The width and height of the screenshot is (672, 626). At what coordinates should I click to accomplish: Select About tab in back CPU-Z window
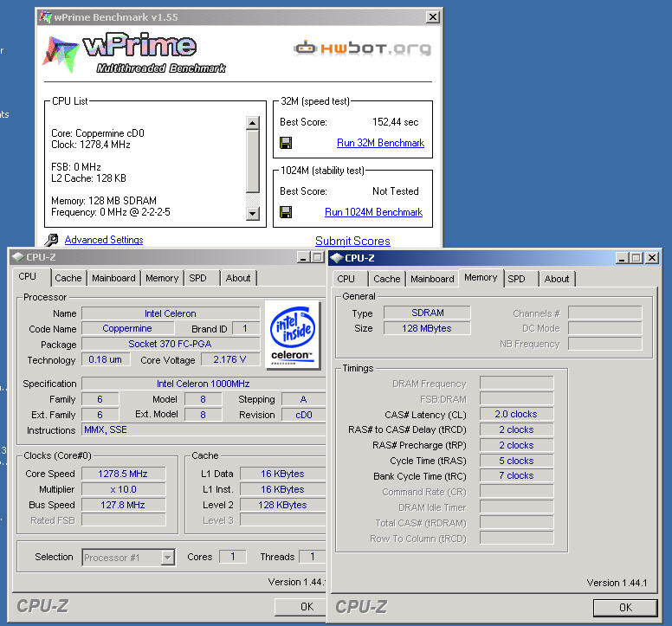coord(238,278)
